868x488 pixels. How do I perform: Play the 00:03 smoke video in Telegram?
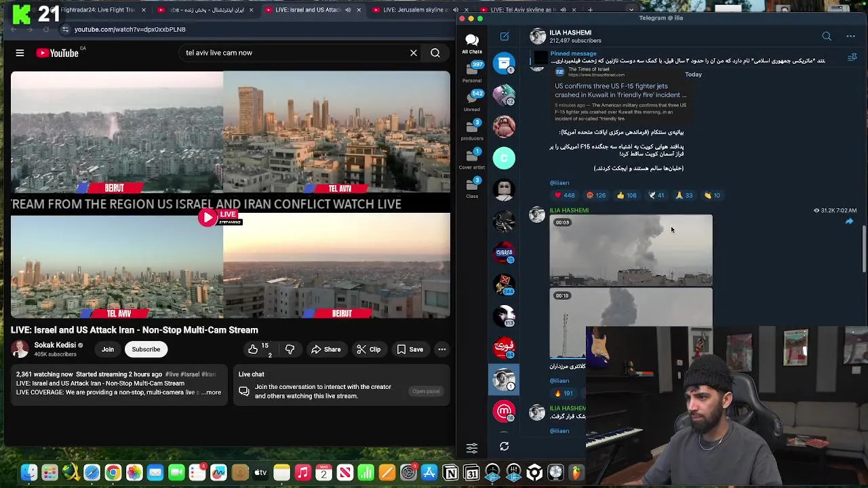(631, 250)
